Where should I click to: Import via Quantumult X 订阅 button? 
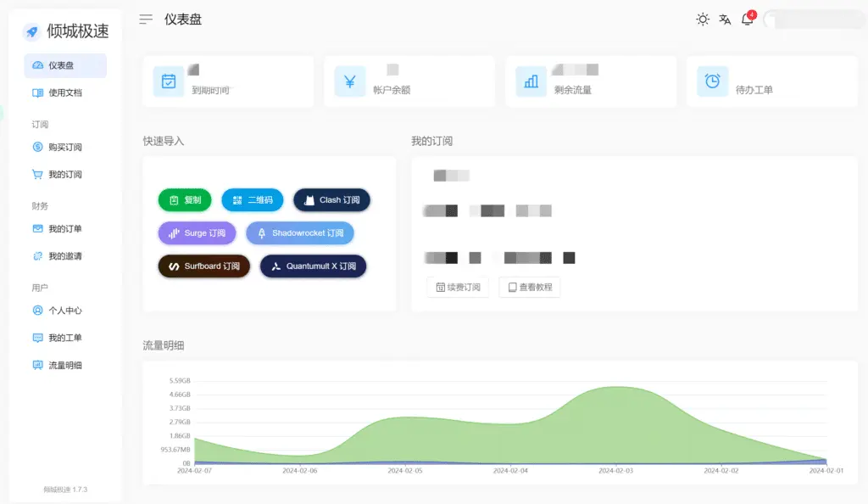click(x=313, y=266)
